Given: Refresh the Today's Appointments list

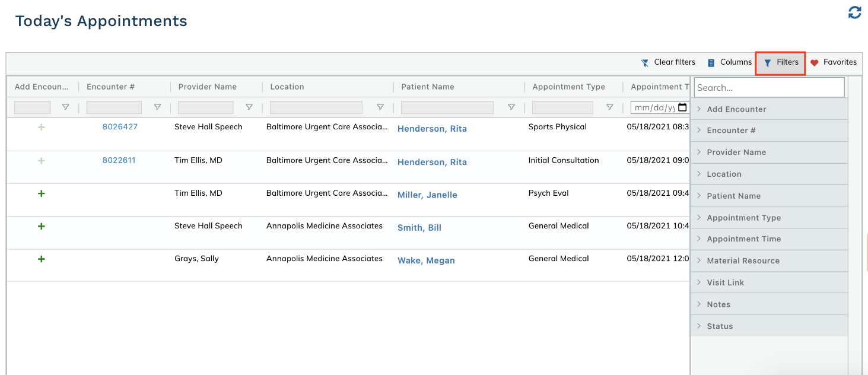Looking at the screenshot, I should pos(854,12).
